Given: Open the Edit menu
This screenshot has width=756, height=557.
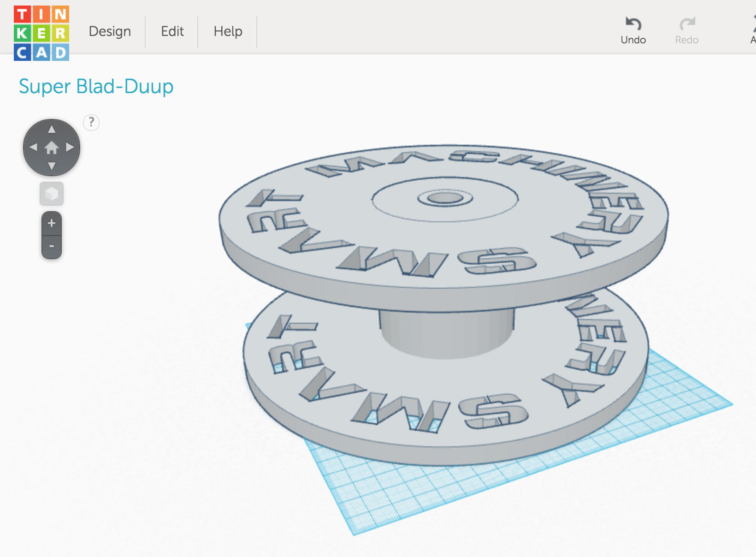Looking at the screenshot, I should click(x=172, y=31).
